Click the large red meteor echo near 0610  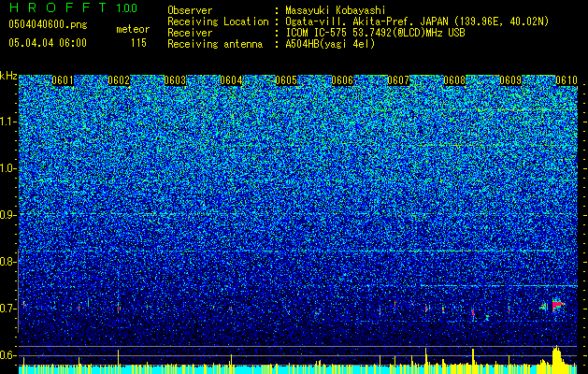point(557,304)
